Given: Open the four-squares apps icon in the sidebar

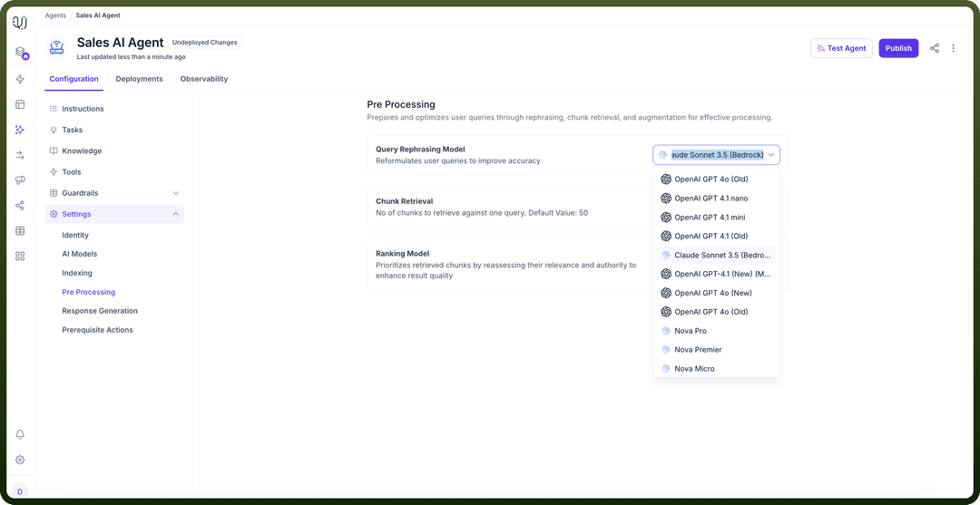Looking at the screenshot, I should [x=20, y=256].
